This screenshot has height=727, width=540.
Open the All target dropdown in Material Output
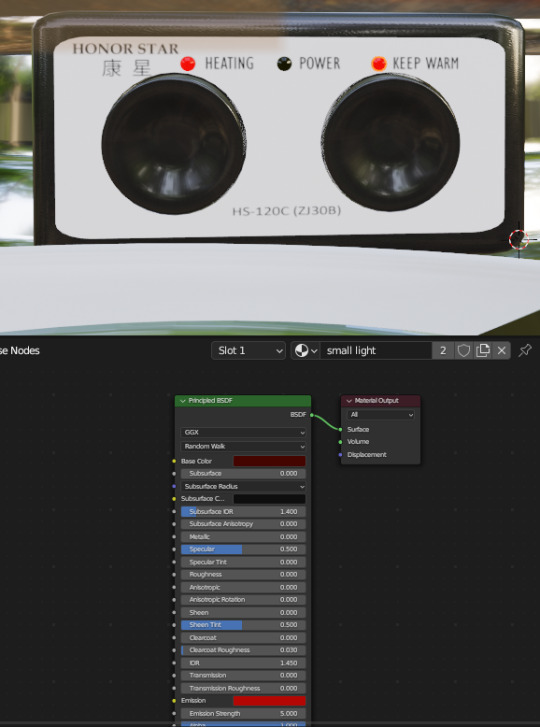381,415
